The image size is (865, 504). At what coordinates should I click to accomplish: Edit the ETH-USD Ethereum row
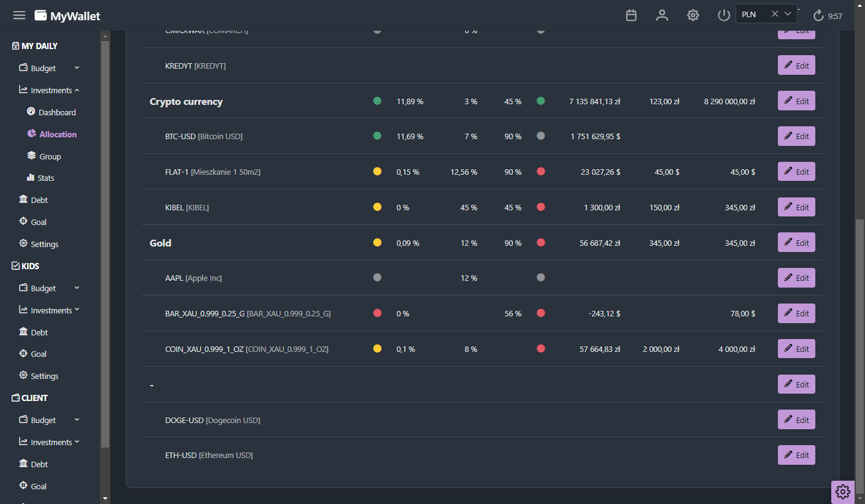pos(796,455)
